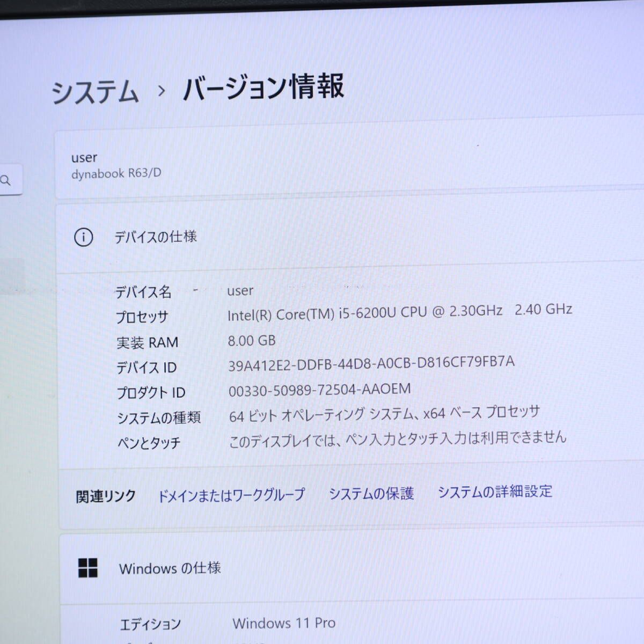Click the Windows logo icon beside Windows の仕様
The image size is (644, 644).
(88, 568)
